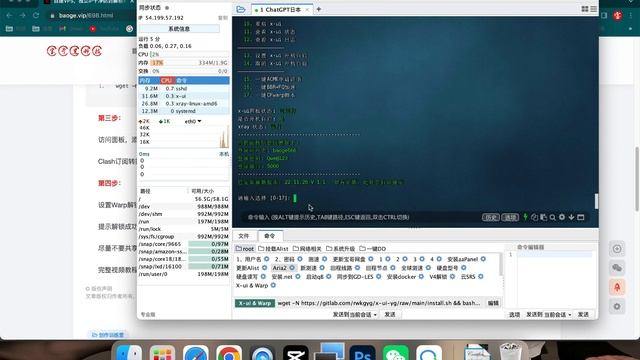Switch to the 文件 tab
The width and height of the screenshot is (640, 360).
[x=244, y=236]
